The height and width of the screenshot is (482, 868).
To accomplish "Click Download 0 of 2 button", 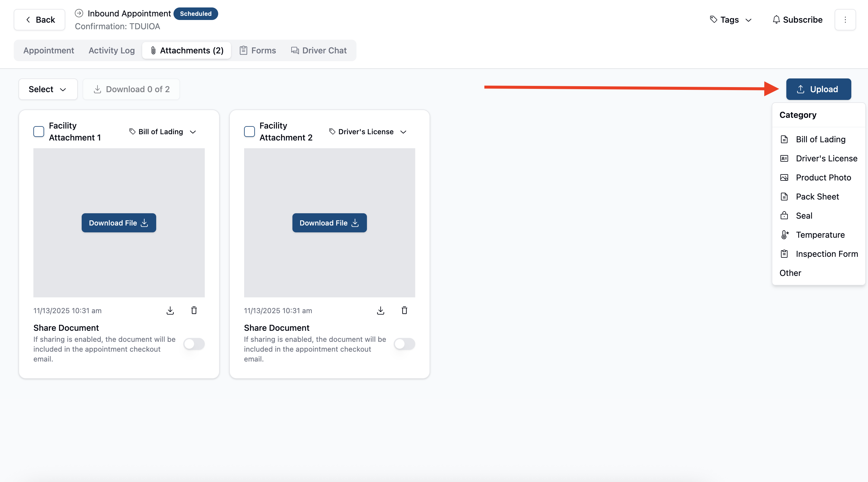I will (131, 89).
